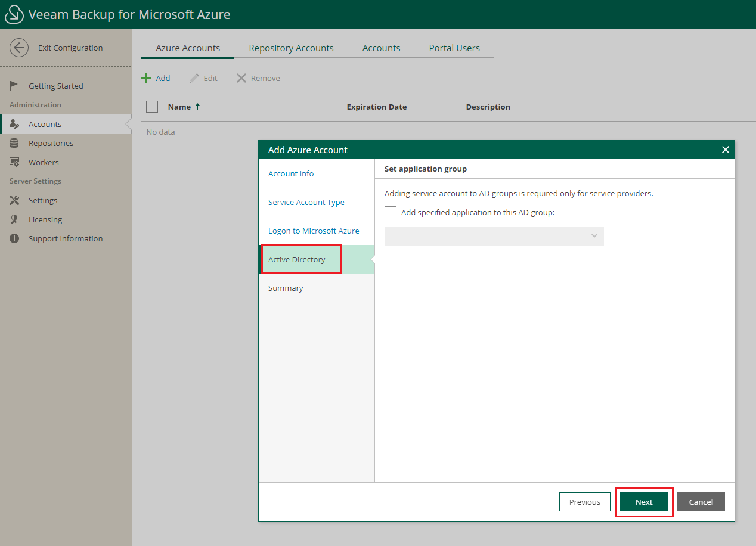Enable adding application to AD group

391,212
